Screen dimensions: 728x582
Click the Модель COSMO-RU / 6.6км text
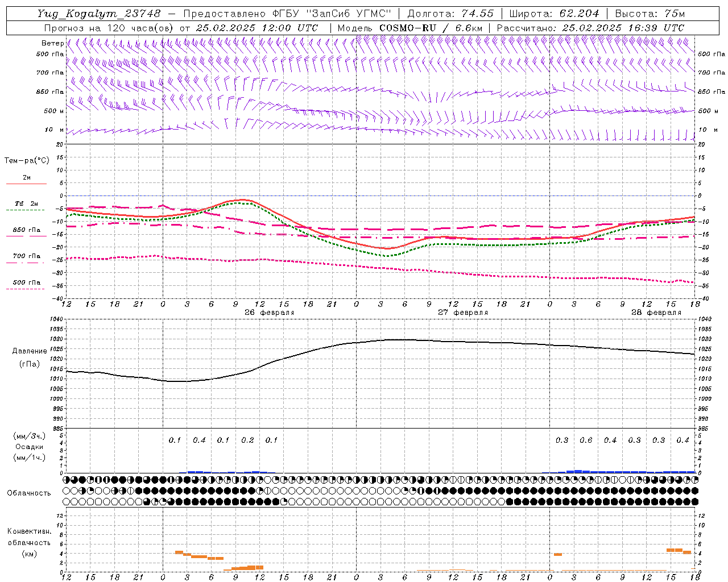(410, 28)
